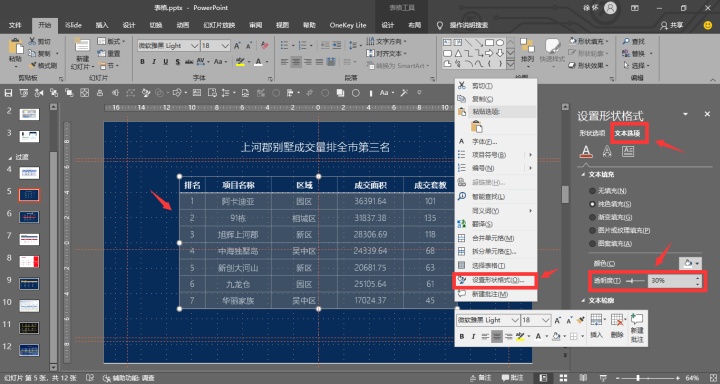The width and height of the screenshot is (720, 384).
Task: Open Layout (版式) dropdown in ribbon
Action: tap(111, 41)
